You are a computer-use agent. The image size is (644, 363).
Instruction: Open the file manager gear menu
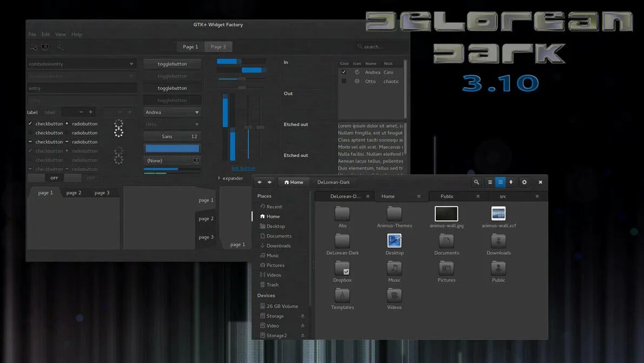(525, 182)
